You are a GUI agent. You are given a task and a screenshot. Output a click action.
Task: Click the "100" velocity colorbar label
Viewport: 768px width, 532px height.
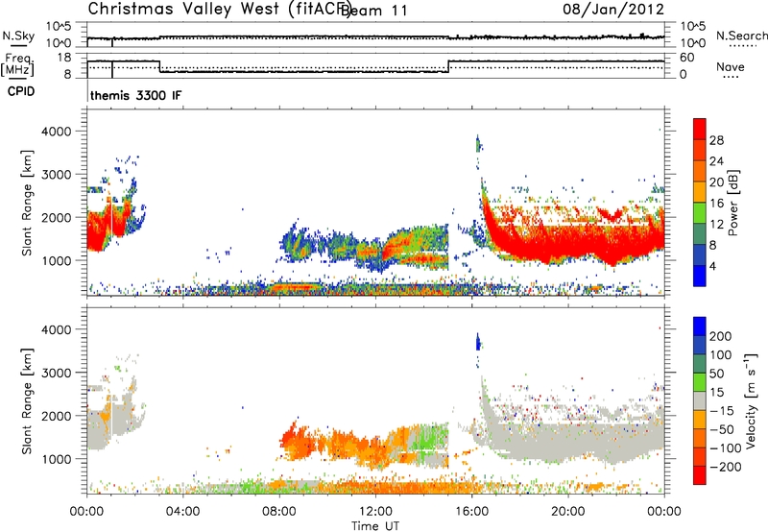pyautogui.click(x=721, y=355)
